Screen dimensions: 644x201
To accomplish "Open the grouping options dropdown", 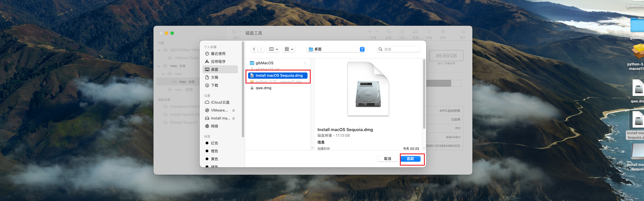I will [x=289, y=49].
